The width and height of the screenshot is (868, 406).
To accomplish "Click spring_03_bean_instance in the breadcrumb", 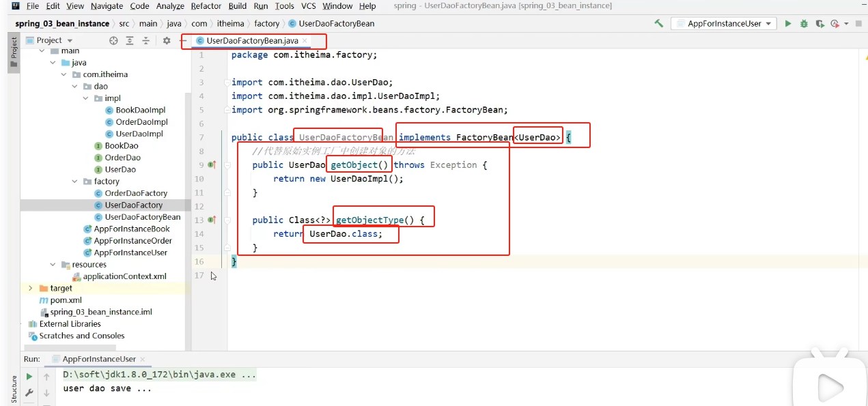I will (62, 23).
